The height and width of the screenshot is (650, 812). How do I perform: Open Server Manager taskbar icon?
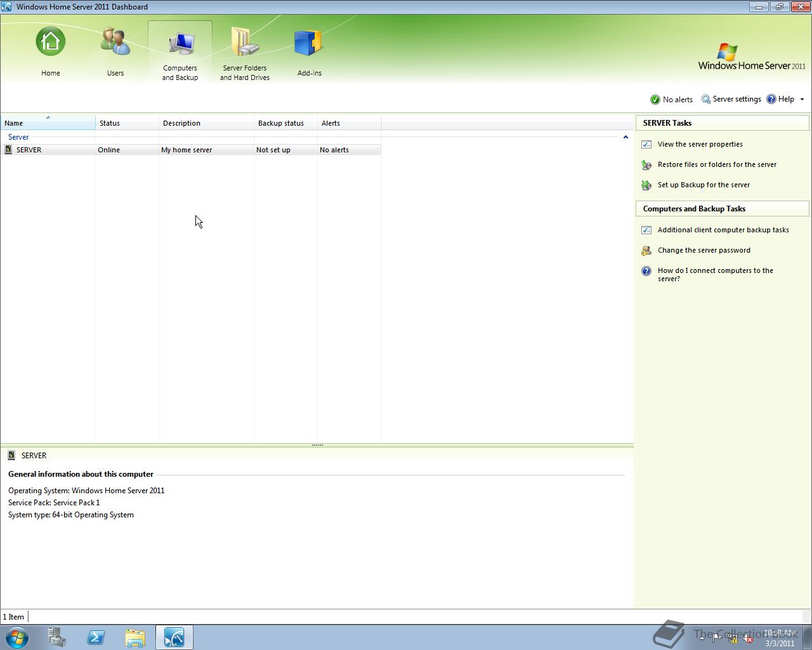57,637
